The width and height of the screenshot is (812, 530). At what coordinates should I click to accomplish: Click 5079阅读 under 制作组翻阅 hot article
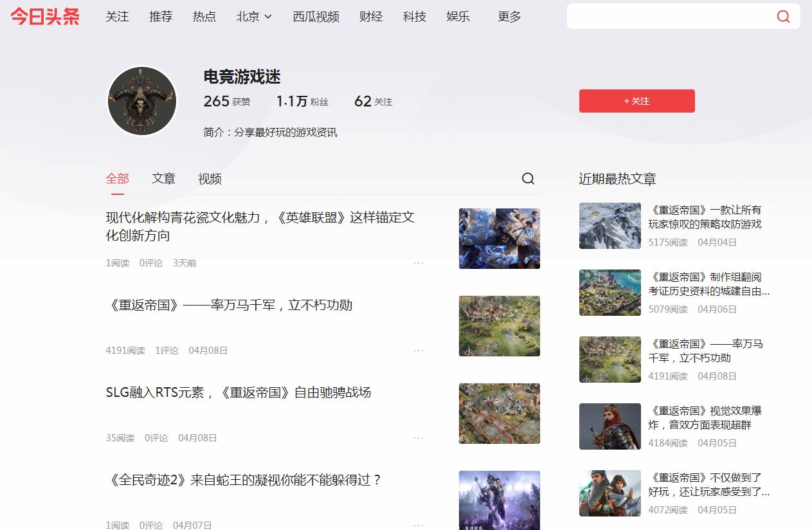tap(668, 309)
